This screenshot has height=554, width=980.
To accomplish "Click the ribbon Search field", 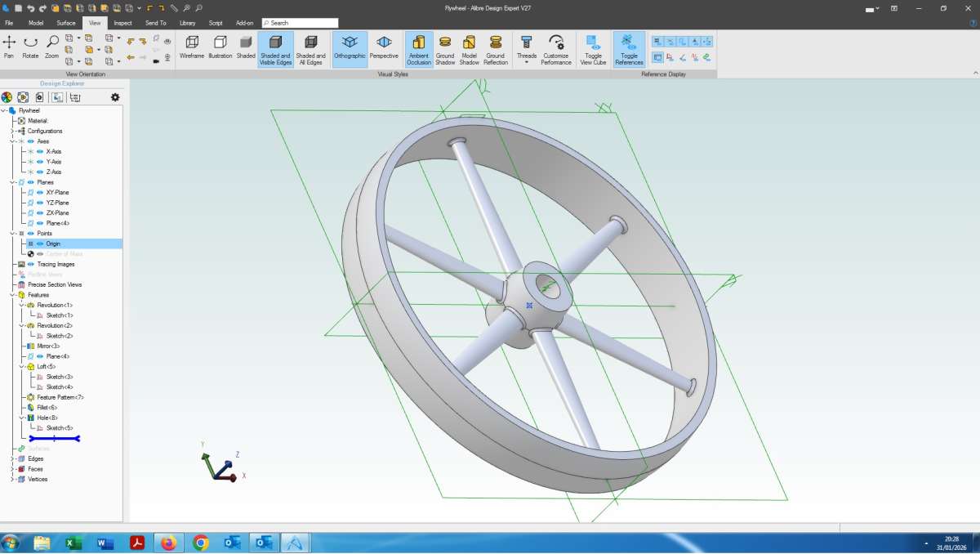I will tap(301, 23).
